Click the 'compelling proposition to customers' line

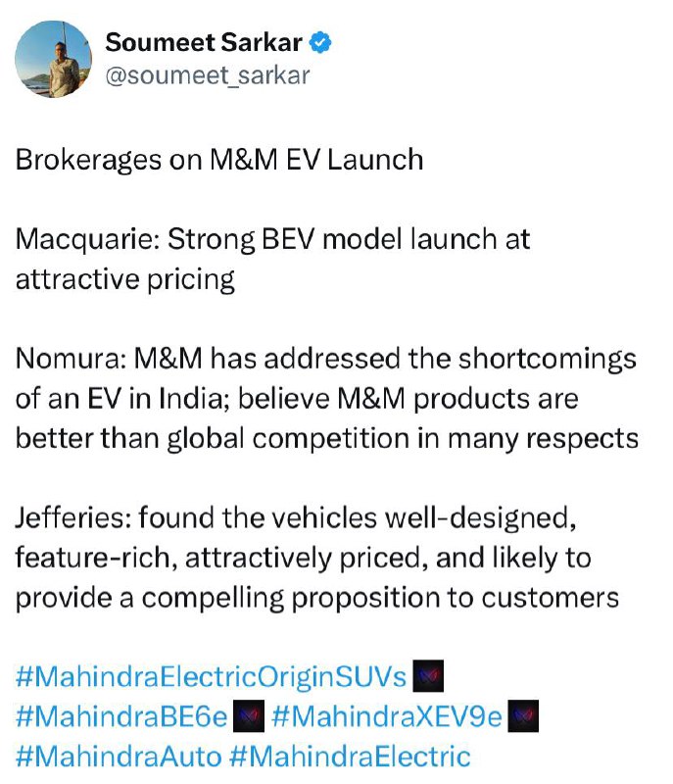coord(317,598)
